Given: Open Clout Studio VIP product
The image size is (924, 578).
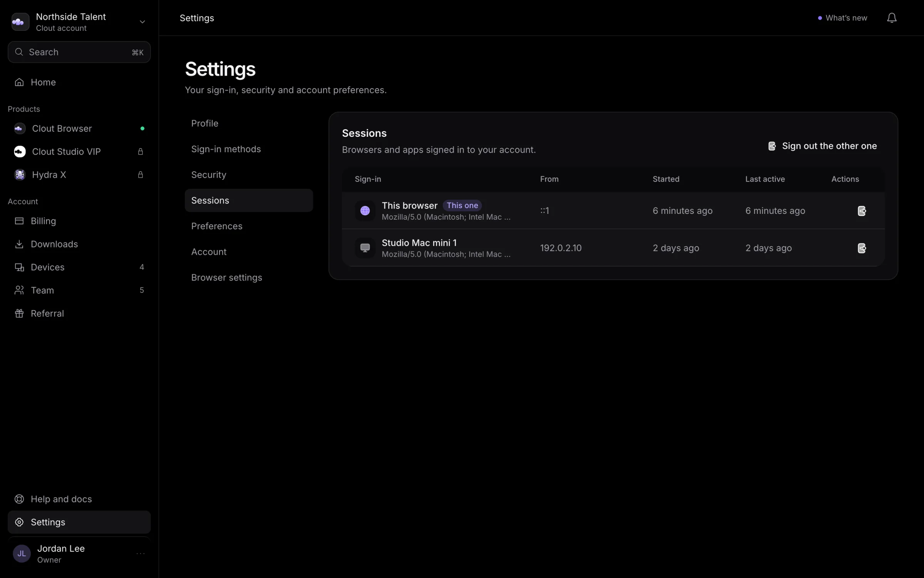Looking at the screenshot, I should pyautogui.click(x=79, y=151).
